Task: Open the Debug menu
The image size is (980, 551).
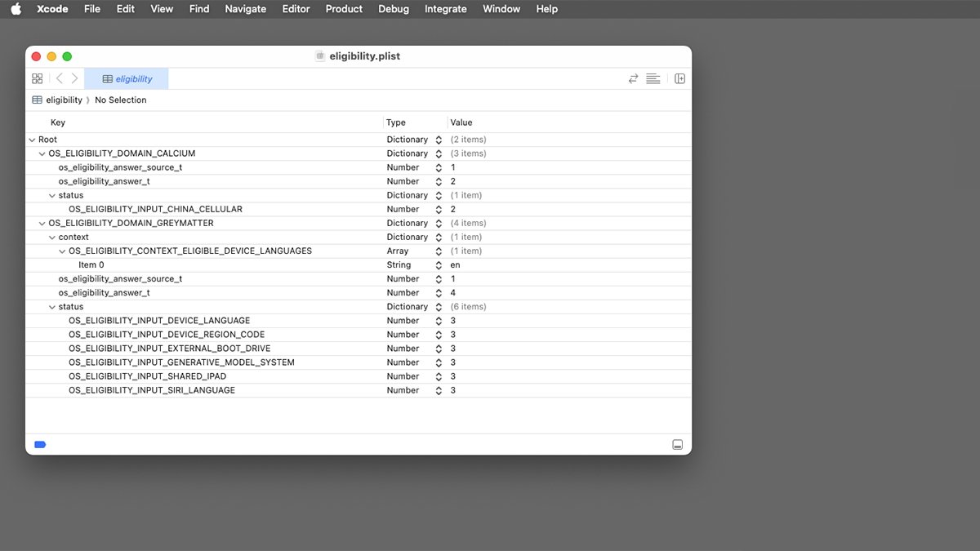Action: tap(394, 9)
